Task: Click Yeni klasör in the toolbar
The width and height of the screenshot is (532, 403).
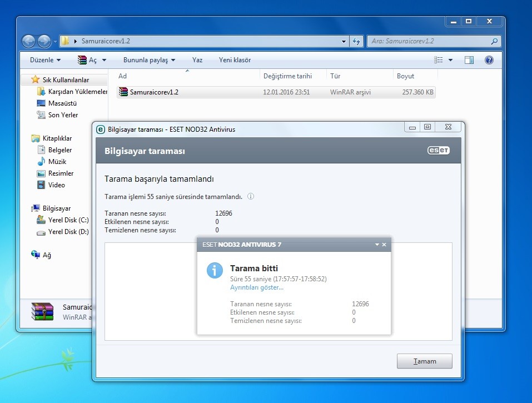Action: click(235, 60)
